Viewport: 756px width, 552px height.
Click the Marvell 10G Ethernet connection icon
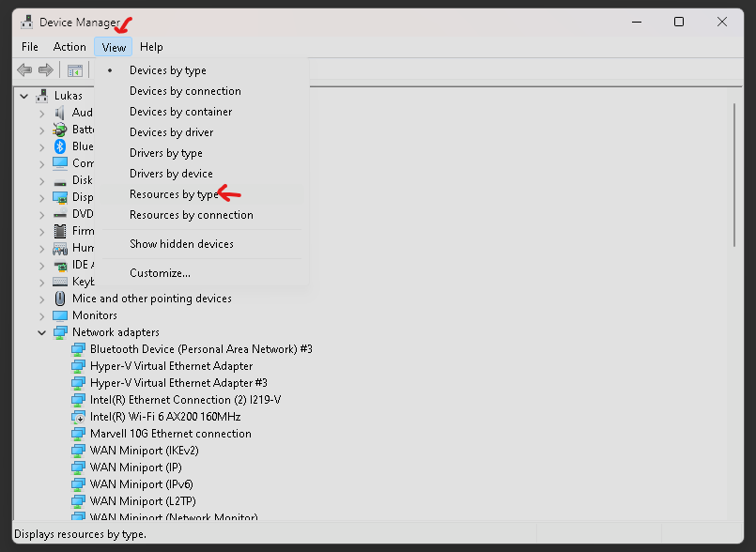point(79,434)
